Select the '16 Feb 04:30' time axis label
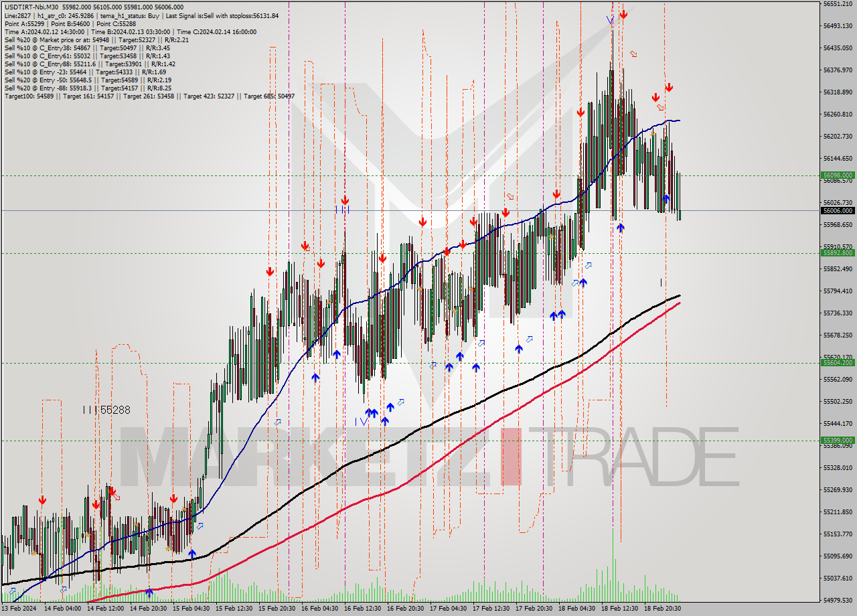 (319, 609)
